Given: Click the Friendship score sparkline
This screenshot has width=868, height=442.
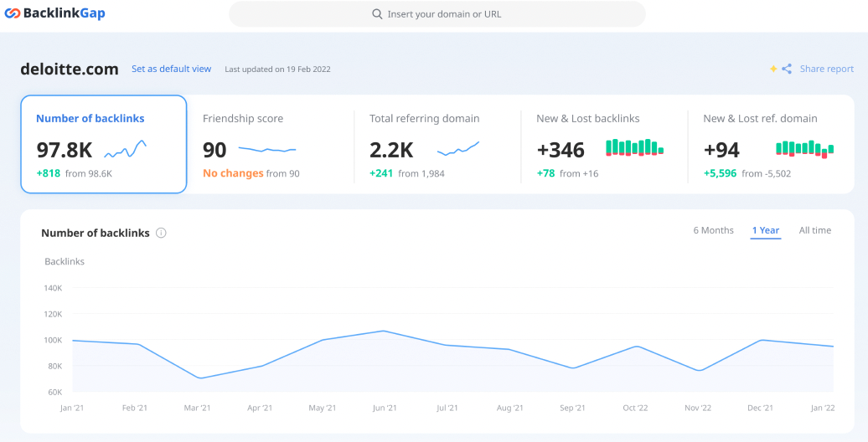Looking at the screenshot, I should (267, 149).
